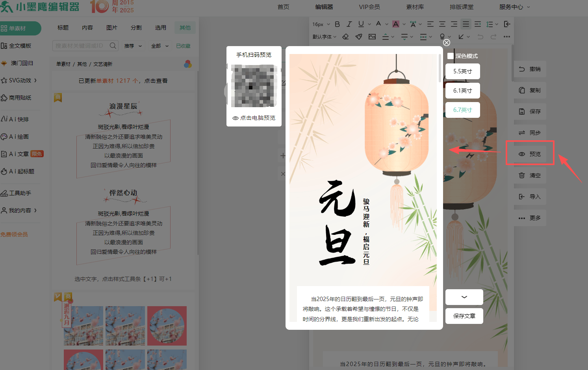
Task: Click the 免费领会员 link
Action: pyautogui.click(x=14, y=234)
